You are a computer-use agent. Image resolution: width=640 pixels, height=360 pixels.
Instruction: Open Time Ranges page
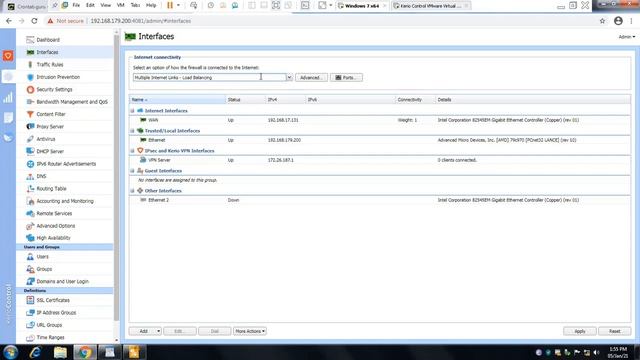[x=50, y=338]
